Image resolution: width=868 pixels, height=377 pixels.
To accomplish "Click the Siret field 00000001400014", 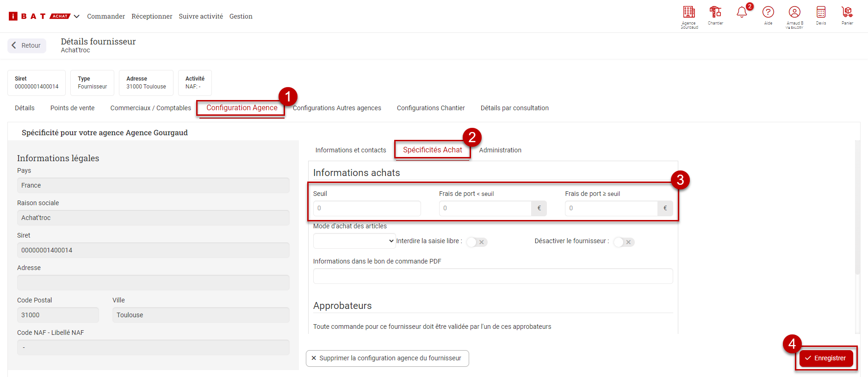I will point(153,250).
